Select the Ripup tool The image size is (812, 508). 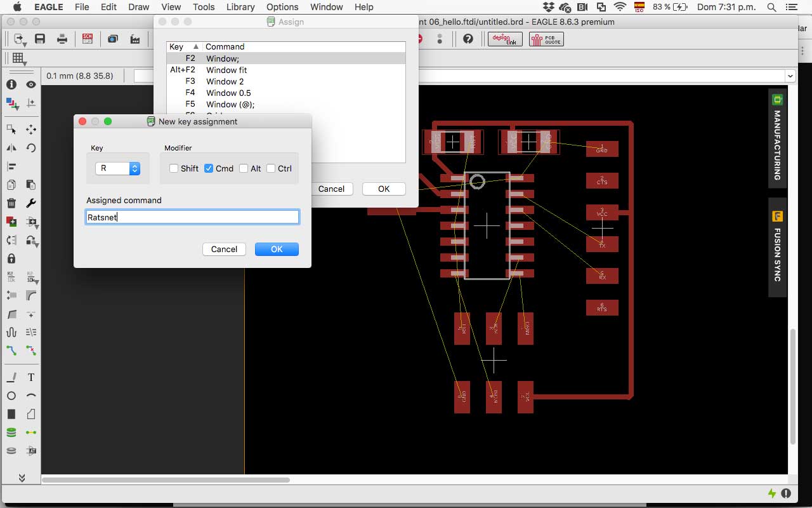coord(31,350)
